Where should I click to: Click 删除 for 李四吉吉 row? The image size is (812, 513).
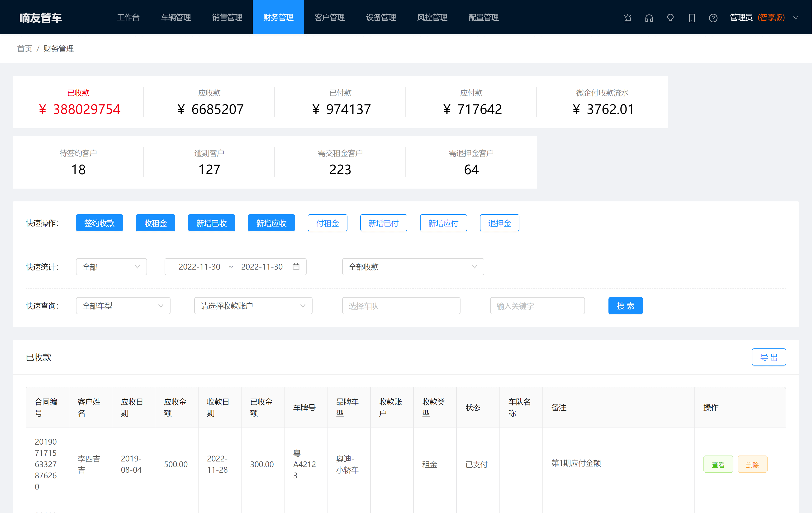tap(752, 465)
